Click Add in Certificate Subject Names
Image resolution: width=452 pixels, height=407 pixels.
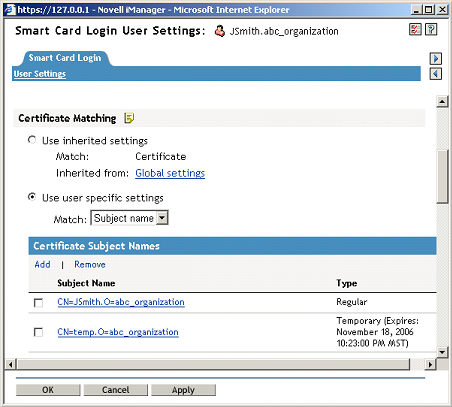click(42, 265)
